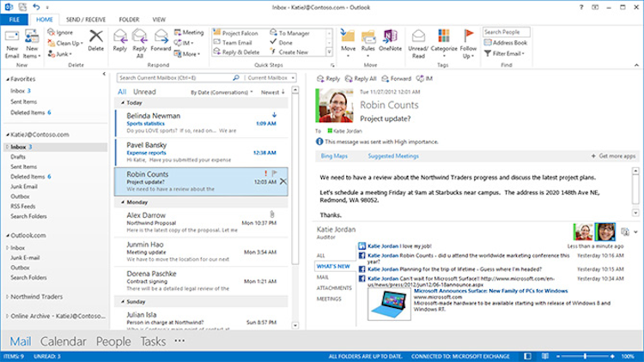Click the ribbon Reply All button
The width and height of the screenshot is (644, 362).
click(140, 44)
